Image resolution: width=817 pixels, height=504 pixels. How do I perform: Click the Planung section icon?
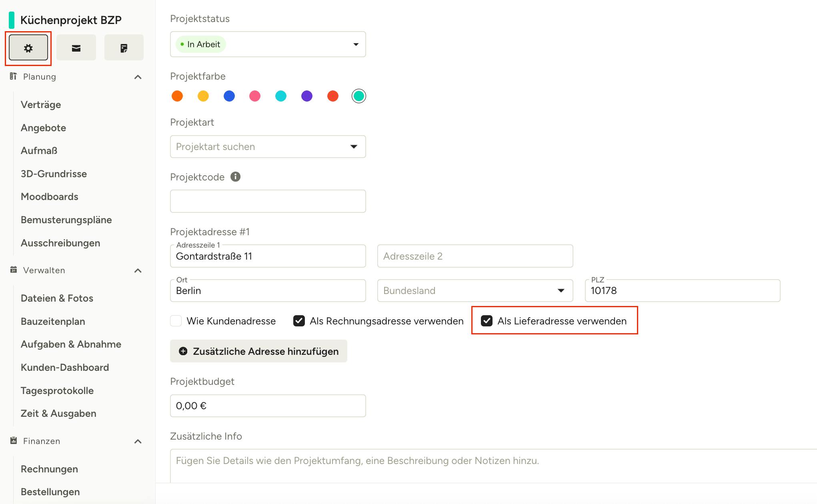[13, 76]
